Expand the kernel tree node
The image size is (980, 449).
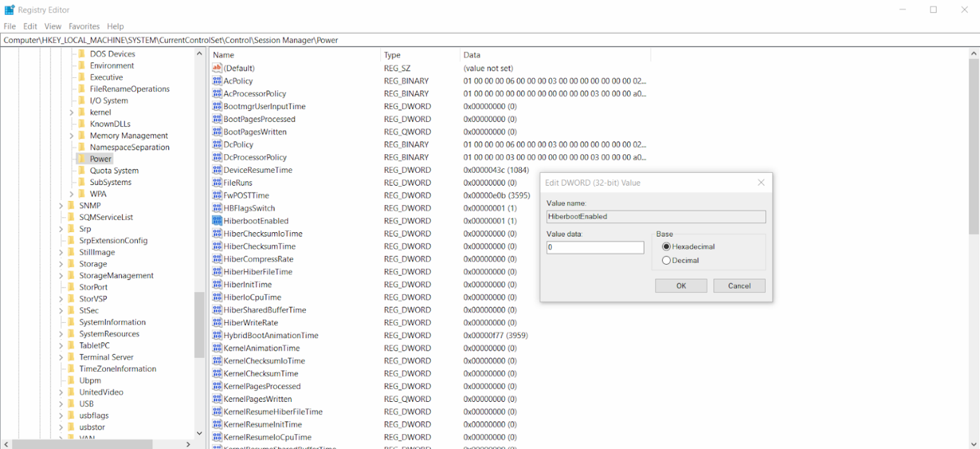(71, 112)
